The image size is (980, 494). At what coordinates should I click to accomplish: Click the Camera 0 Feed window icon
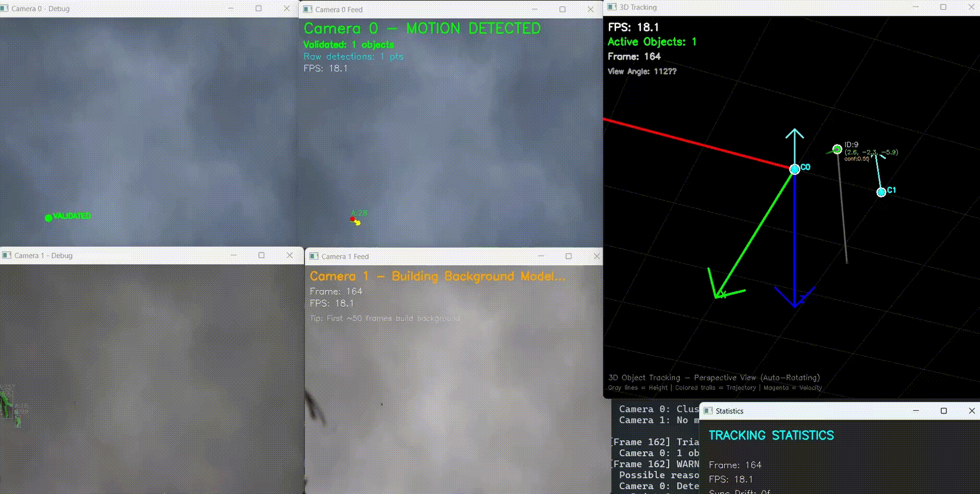pyautogui.click(x=308, y=9)
